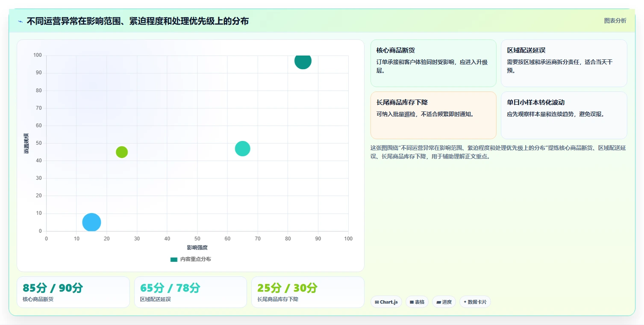Click the description 应先观察样本量和连续趋势
644x325 pixels.
pos(556,114)
